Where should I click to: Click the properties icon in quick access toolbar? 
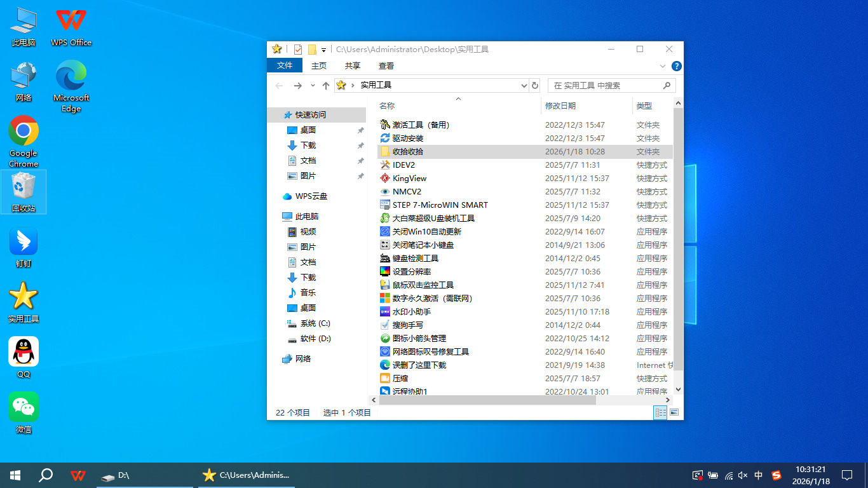click(x=297, y=50)
